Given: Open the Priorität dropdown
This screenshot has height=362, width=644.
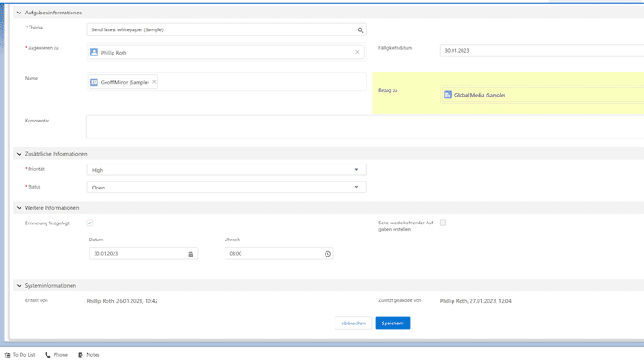Looking at the screenshot, I should point(226,169).
